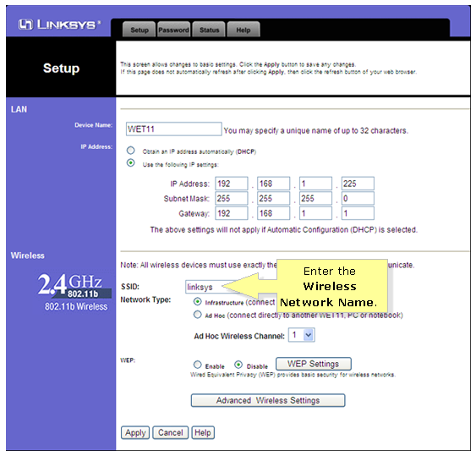Select Obtain an IP address automatically (DHCP)
Viewport: 476px width, 456px height.
[131, 151]
